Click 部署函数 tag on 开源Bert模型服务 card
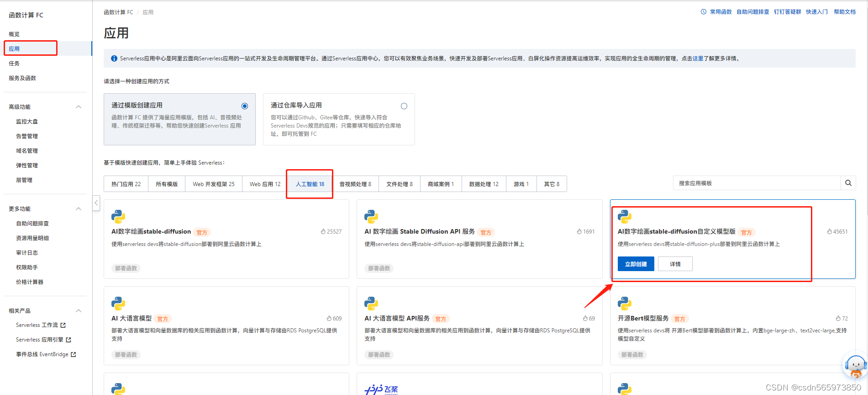This screenshot has height=395, width=868. point(632,355)
